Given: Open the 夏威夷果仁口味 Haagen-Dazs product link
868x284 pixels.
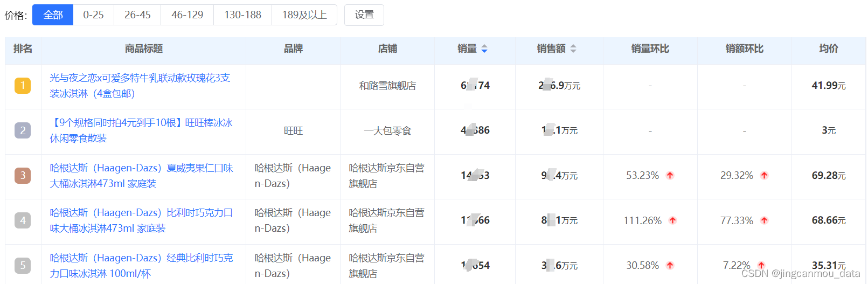Looking at the screenshot, I should pyautogui.click(x=141, y=176).
